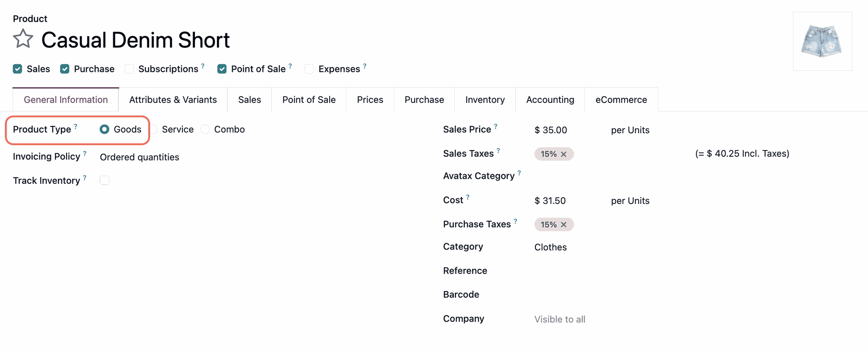The width and height of the screenshot is (868, 350).
Task: Click the denim shorts product image
Action: 822,42
